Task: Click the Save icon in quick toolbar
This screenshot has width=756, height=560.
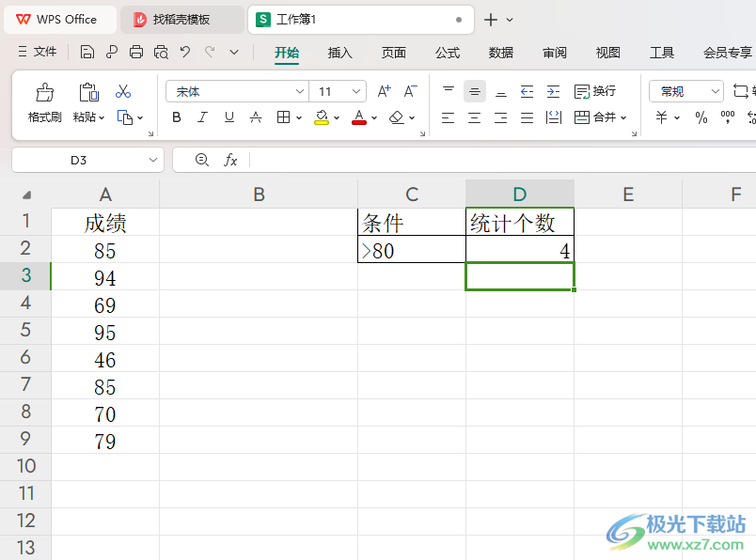Action: [x=87, y=52]
